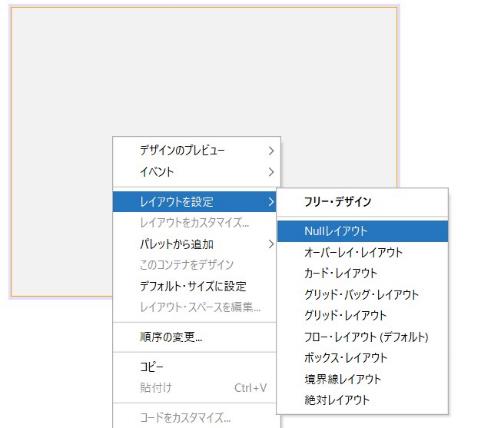Open the デザインのプレビュー submenu

pos(195,151)
